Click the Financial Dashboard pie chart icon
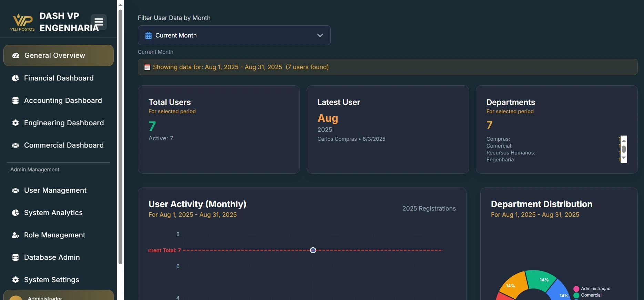Image resolution: width=644 pixels, height=300 pixels. click(16, 78)
